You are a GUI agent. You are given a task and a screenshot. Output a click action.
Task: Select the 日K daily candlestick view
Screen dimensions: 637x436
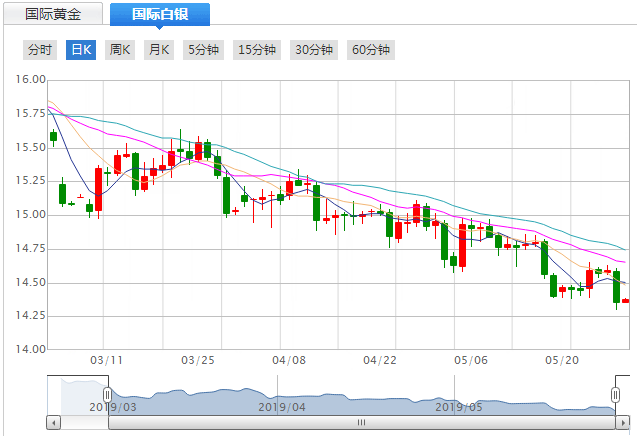(x=80, y=50)
